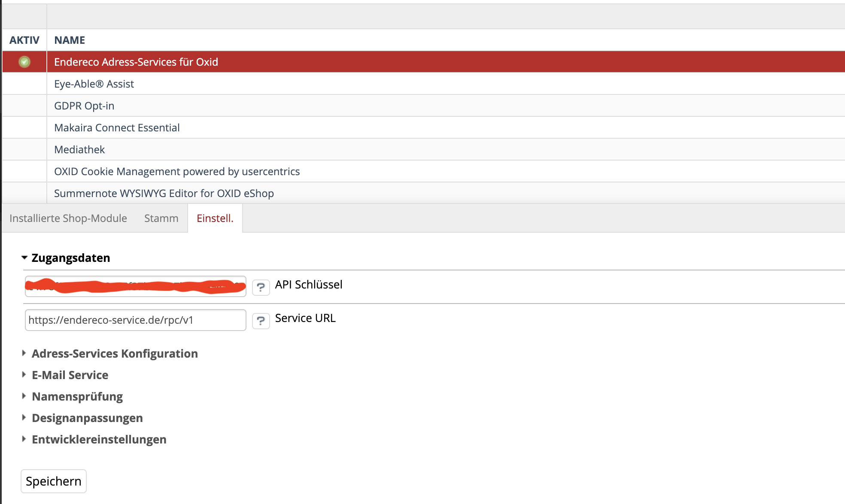The width and height of the screenshot is (845, 504).
Task: Select the GDPR Opt-in module
Action: coord(84,106)
